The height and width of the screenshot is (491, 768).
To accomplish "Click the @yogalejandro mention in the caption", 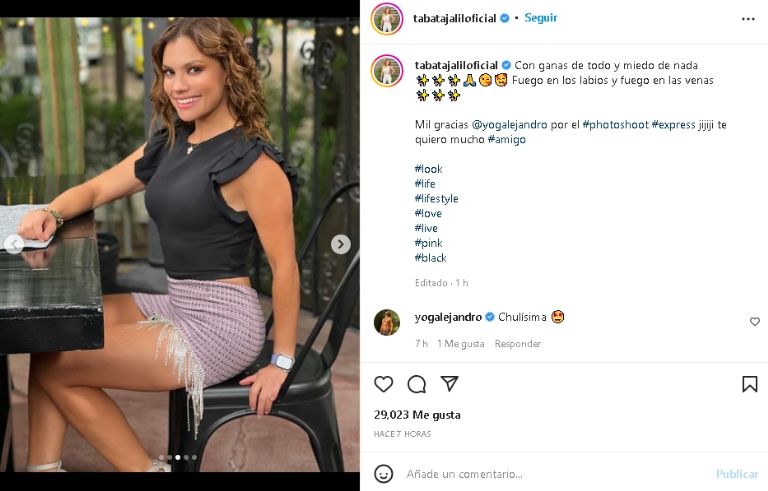I will pos(509,125).
